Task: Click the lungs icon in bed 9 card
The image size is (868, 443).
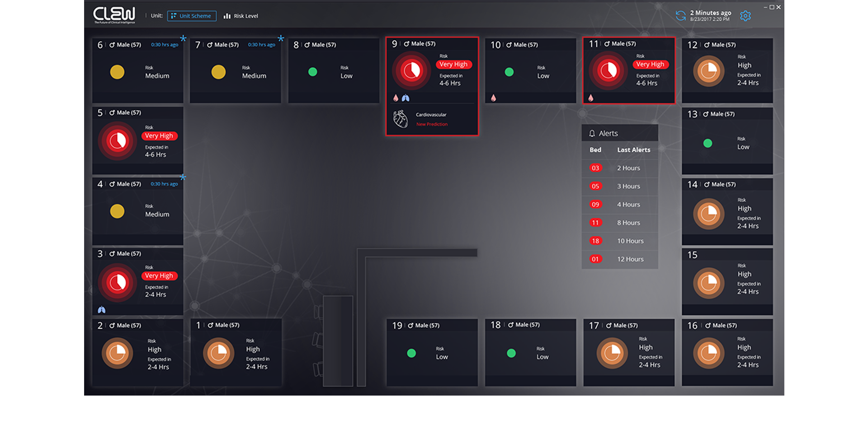Action: [406, 98]
